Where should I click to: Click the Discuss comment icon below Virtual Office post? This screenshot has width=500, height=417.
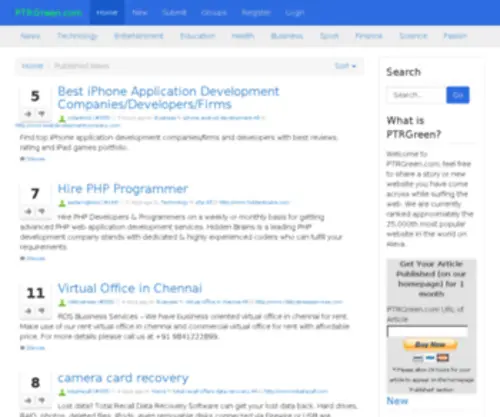click(22, 348)
